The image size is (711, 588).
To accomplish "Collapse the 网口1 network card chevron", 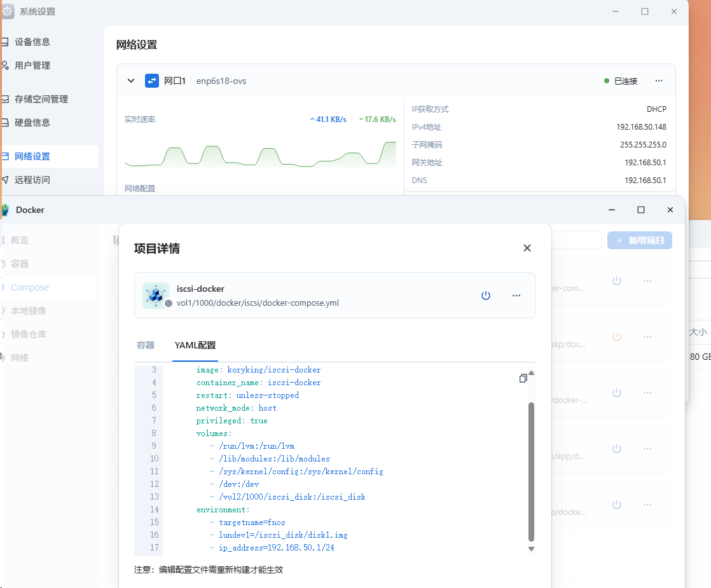I will click(131, 81).
